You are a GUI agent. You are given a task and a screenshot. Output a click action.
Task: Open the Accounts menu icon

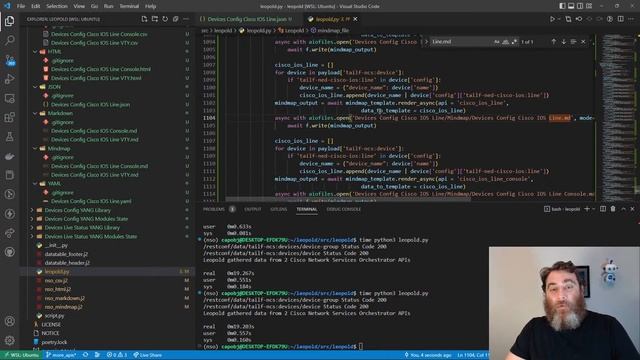click(9, 321)
